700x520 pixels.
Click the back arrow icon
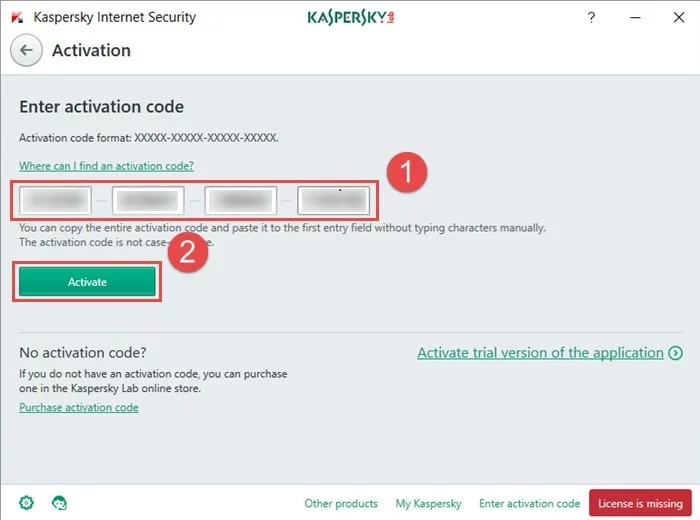[x=26, y=50]
